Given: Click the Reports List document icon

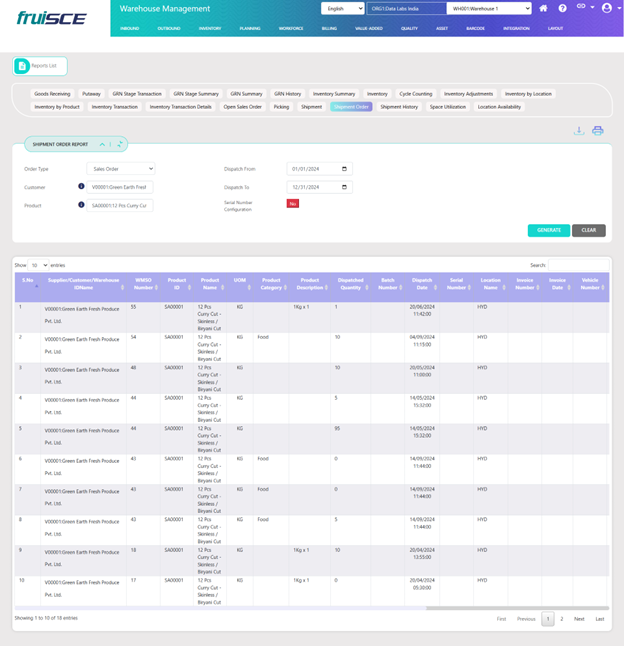Looking at the screenshot, I should point(22,66).
